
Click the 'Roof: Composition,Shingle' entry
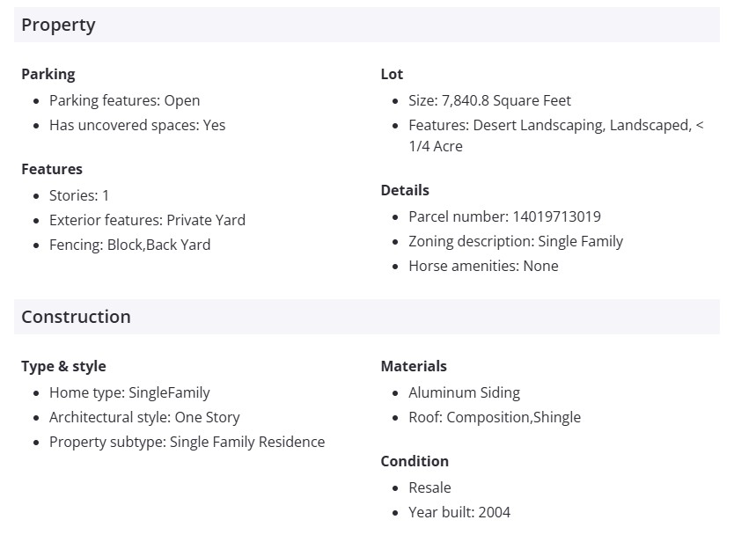pos(495,417)
